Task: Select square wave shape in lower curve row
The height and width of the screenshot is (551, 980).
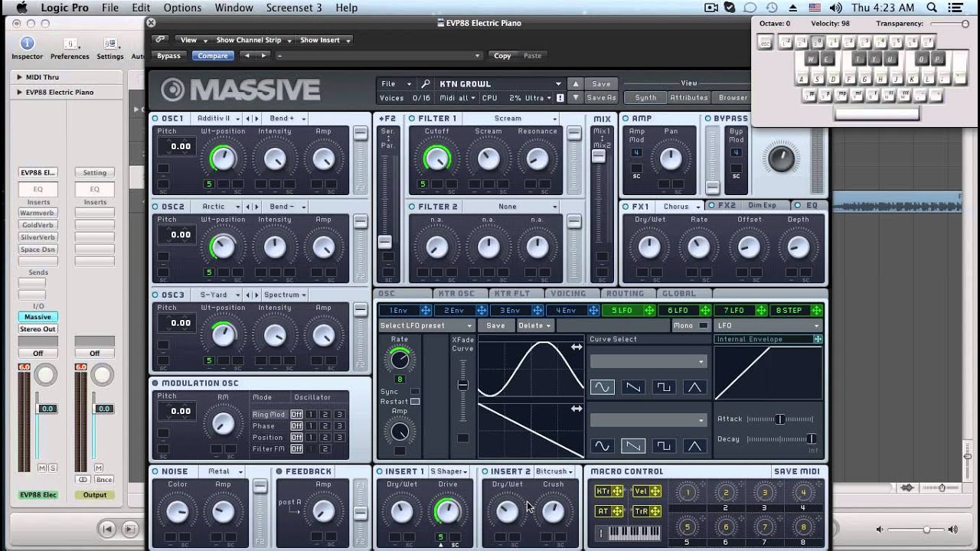Action: pos(663,445)
